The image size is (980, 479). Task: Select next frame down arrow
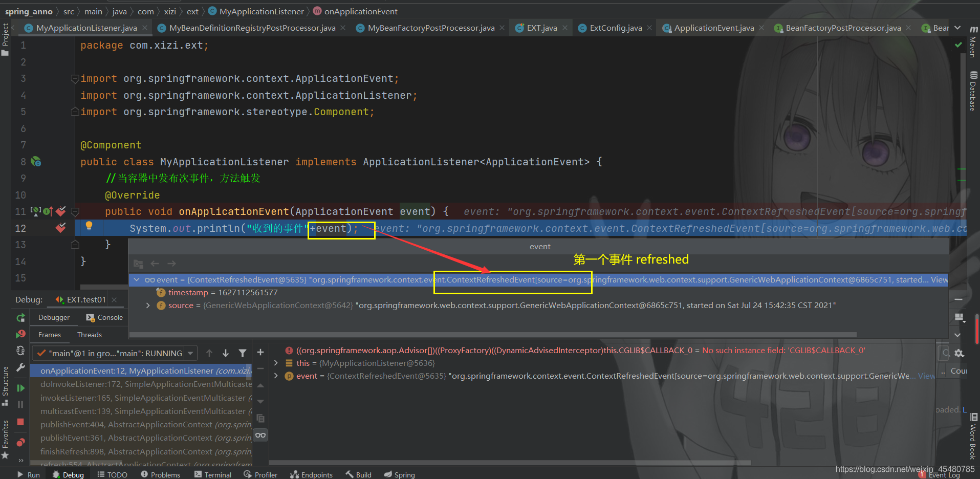[226, 353]
